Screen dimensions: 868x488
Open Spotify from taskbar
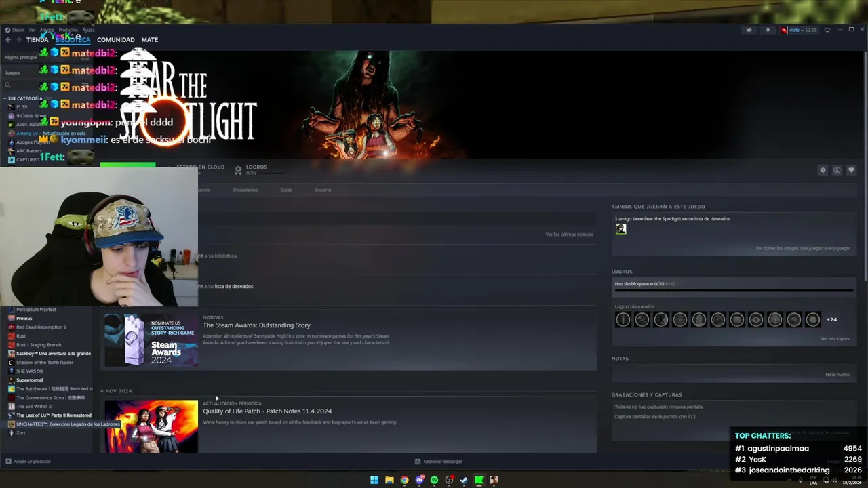click(434, 480)
